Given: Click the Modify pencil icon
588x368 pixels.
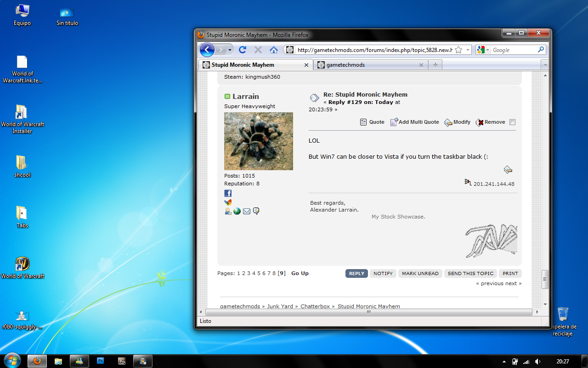Looking at the screenshot, I should coord(448,122).
